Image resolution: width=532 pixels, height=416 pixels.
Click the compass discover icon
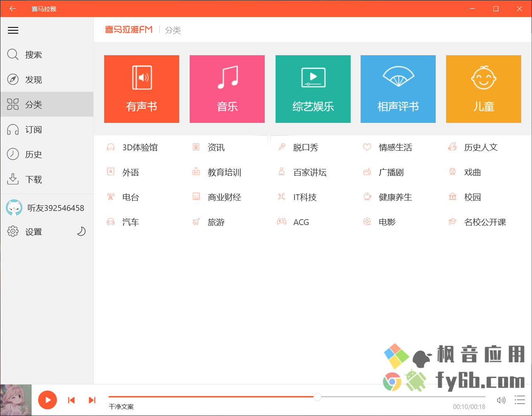coord(13,80)
